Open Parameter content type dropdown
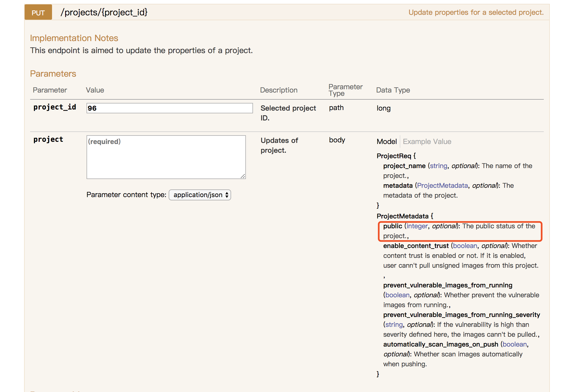Screen dimensions: 575x392 200,195
